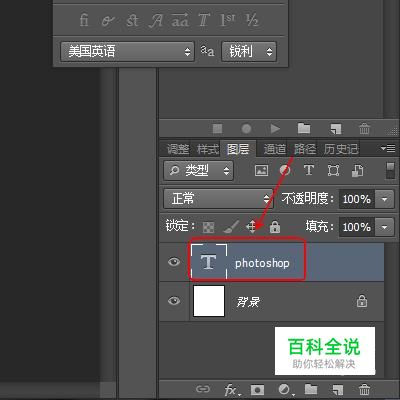The width and height of the screenshot is (400, 400).
Task: Toggle titling alternates T button
Action: [204, 21]
